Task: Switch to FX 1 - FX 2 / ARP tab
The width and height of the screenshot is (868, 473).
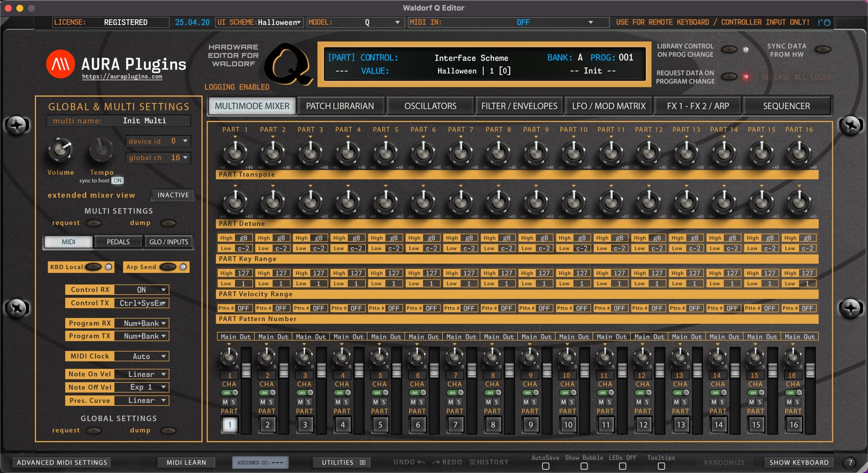Action: click(x=698, y=106)
